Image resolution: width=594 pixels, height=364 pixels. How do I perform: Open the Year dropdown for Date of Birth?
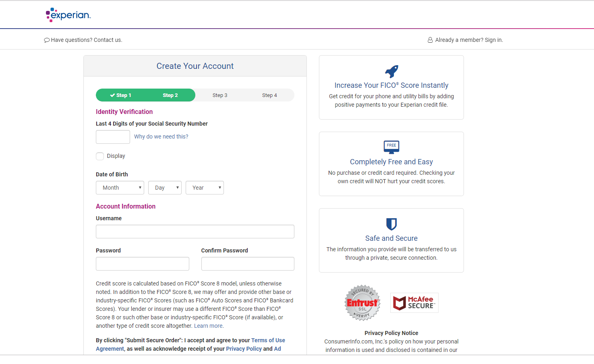click(x=205, y=188)
